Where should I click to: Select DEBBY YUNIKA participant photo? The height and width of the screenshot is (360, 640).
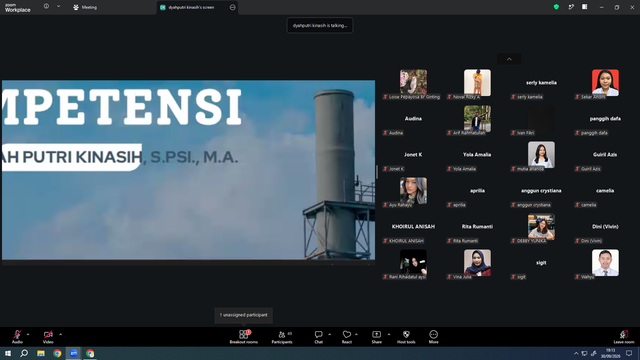[x=541, y=228]
